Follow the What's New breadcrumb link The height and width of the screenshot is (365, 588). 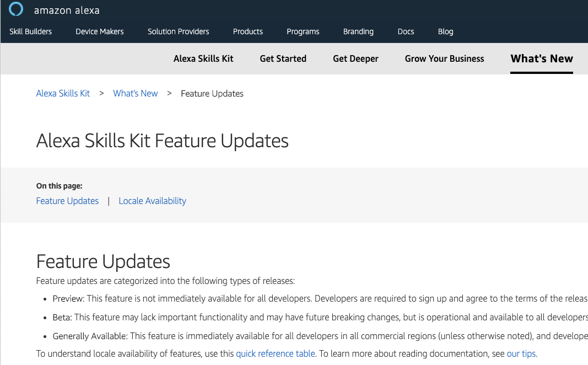[136, 93]
